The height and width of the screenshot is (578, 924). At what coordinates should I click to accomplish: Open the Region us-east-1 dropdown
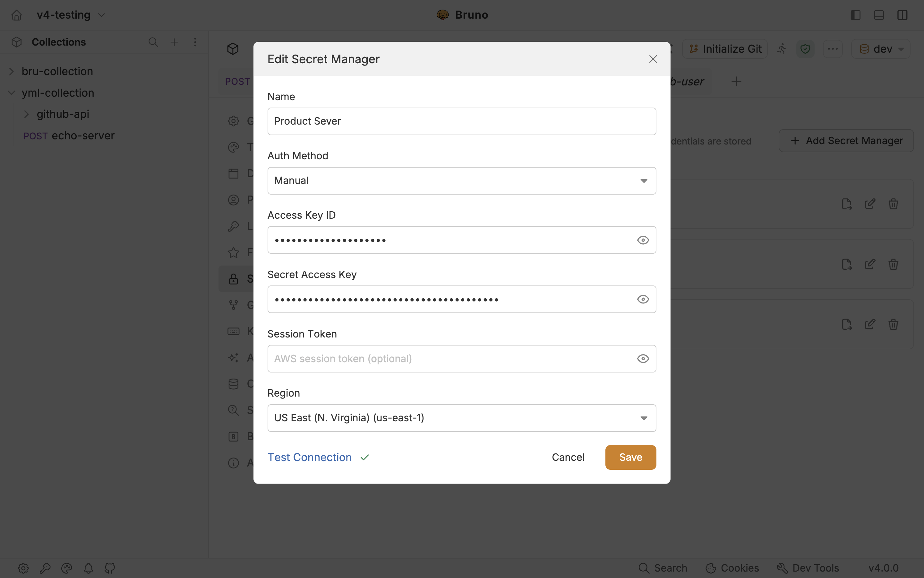(462, 418)
